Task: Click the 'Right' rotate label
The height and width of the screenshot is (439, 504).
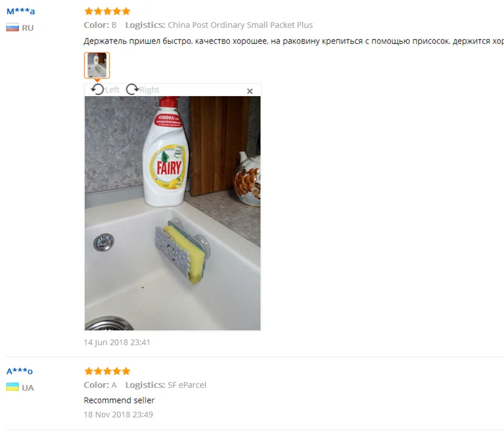Action: pyautogui.click(x=149, y=90)
